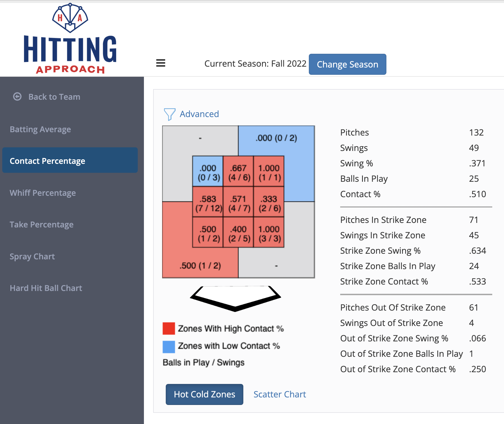This screenshot has height=424, width=504.
Task: Click the Hitting Approach logo
Action: tap(70, 38)
